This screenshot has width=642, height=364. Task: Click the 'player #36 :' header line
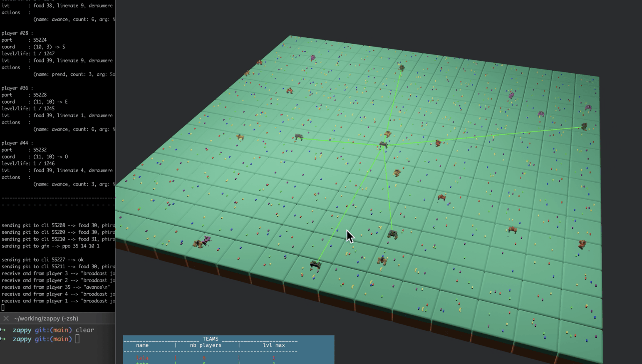[x=17, y=88]
